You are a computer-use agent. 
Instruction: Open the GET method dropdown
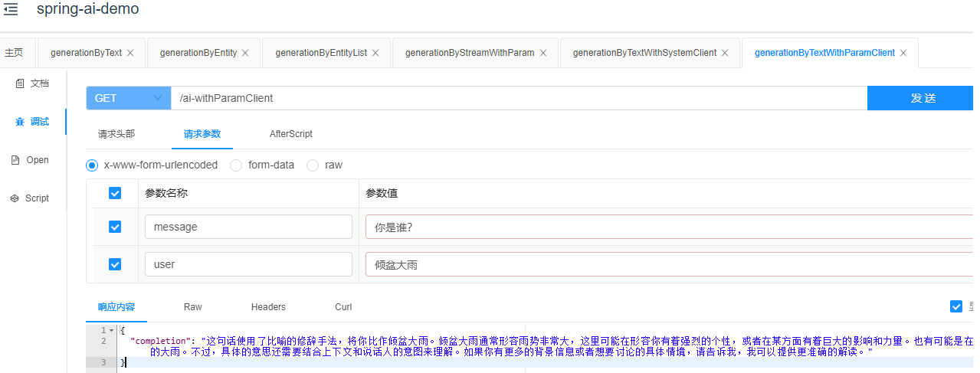pyautogui.click(x=128, y=98)
